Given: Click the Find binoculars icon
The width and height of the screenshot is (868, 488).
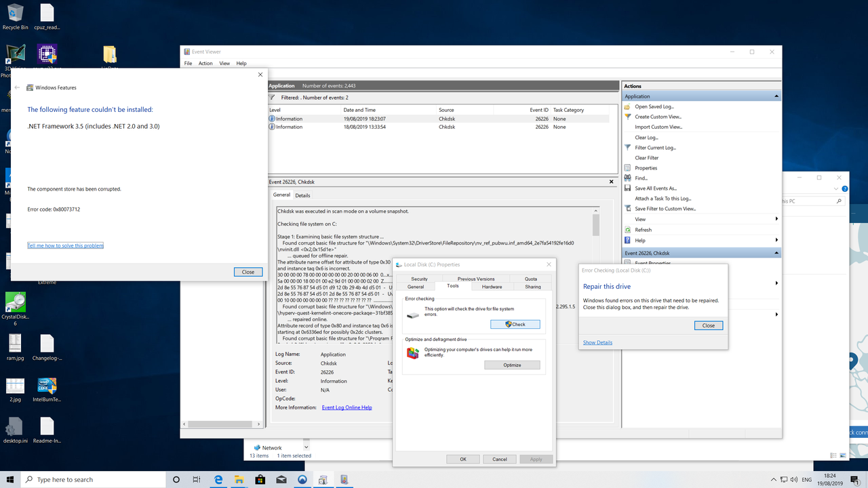Looking at the screenshot, I should point(628,178).
